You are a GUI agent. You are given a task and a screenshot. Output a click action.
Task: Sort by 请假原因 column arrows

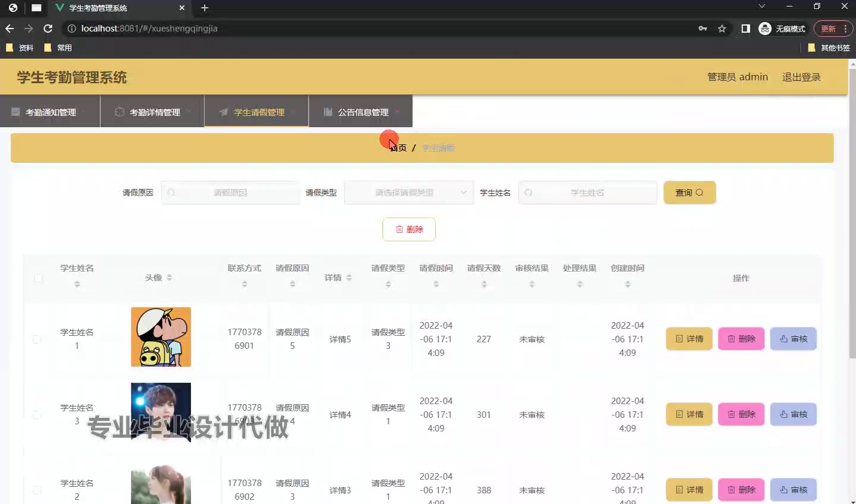292,285
